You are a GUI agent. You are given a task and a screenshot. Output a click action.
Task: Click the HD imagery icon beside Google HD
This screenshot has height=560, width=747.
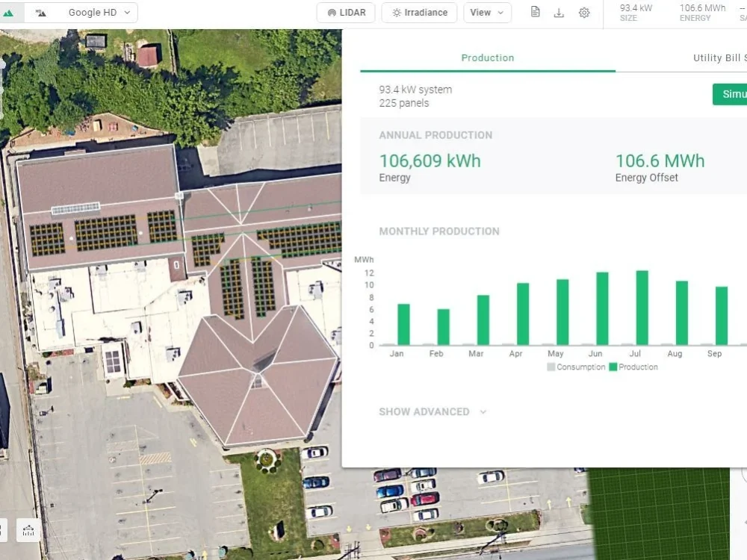pyautogui.click(x=41, y=13)
